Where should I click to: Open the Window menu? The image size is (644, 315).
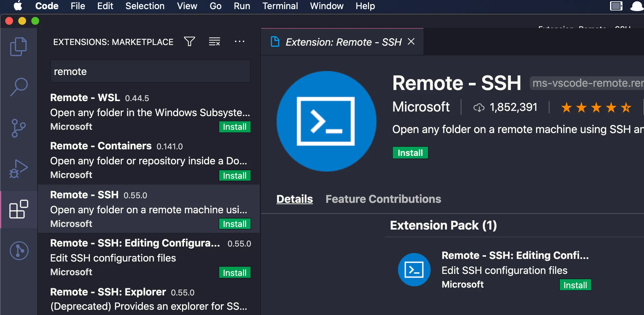click(327, 6)
